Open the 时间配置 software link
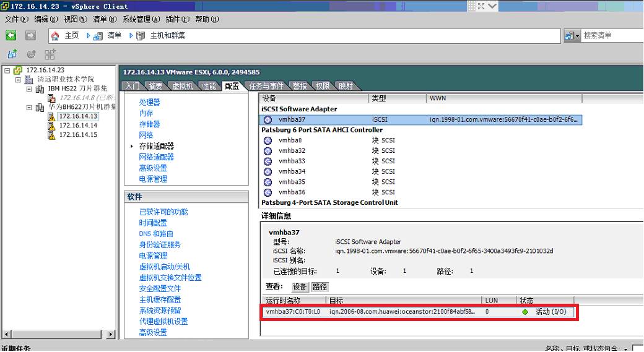The image size is (644, 352). pos(153,223)
